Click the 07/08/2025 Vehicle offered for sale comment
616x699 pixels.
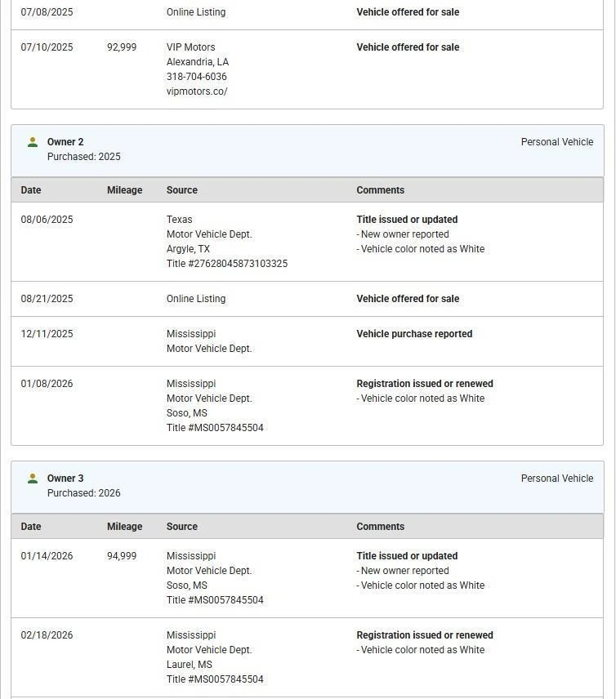pyautogui.click(x=408, y=12)
